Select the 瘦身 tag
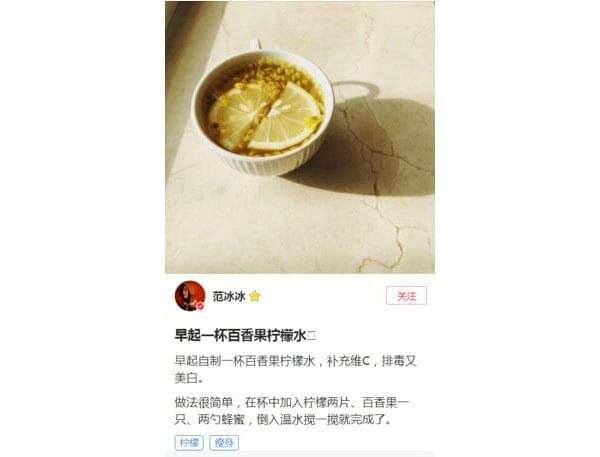Screen dimensions: 600x457 [224, 443]
